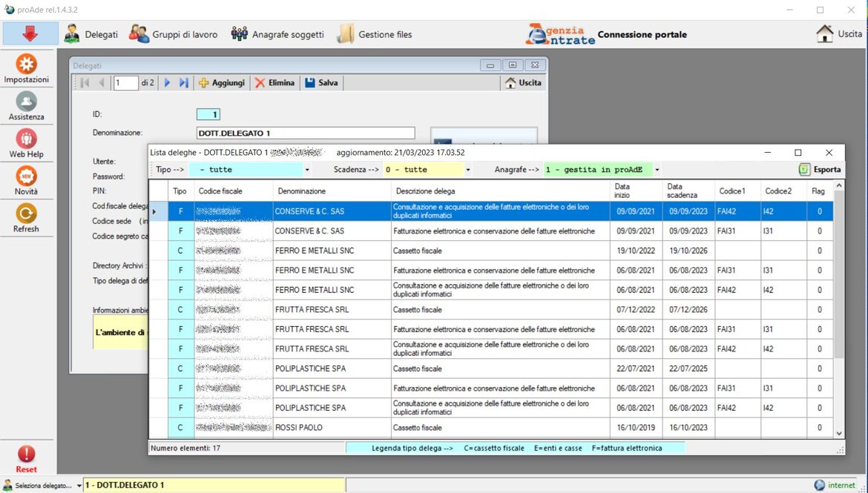
Task: Expand the Anagrafe filter dropdown
Action: coord(657,170)
